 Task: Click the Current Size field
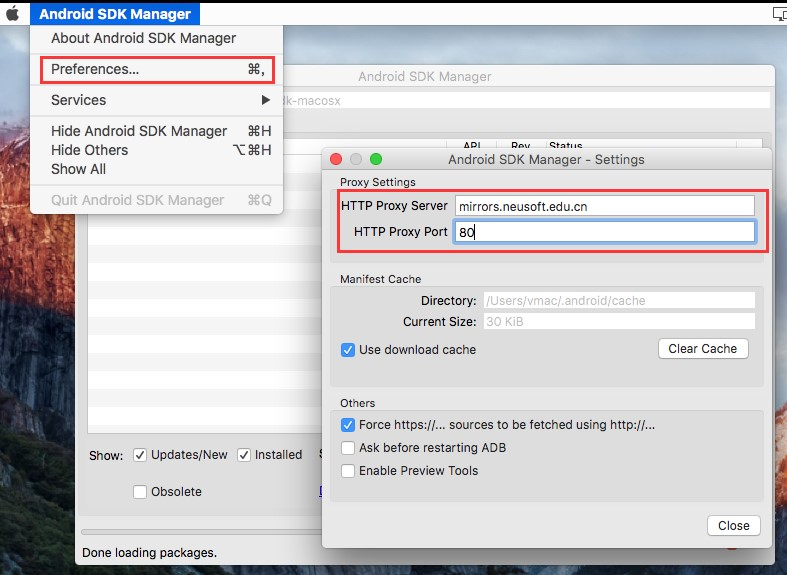(619, 322)
